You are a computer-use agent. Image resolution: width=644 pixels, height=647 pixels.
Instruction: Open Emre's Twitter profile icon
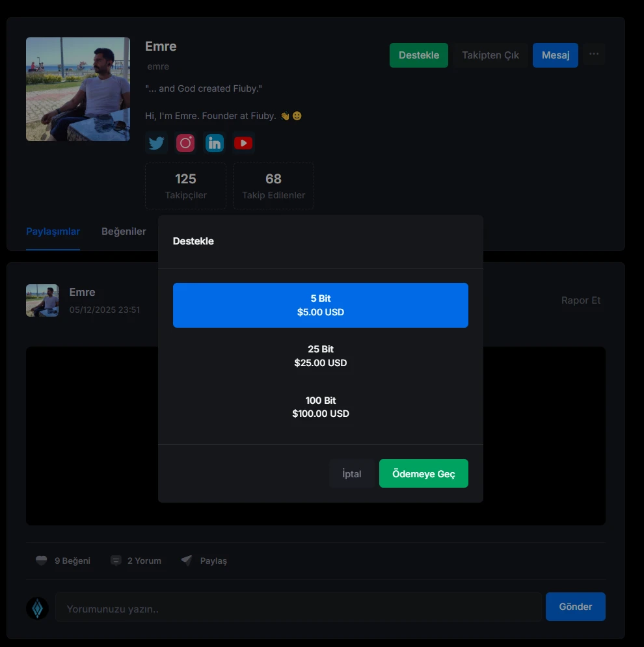157,143
